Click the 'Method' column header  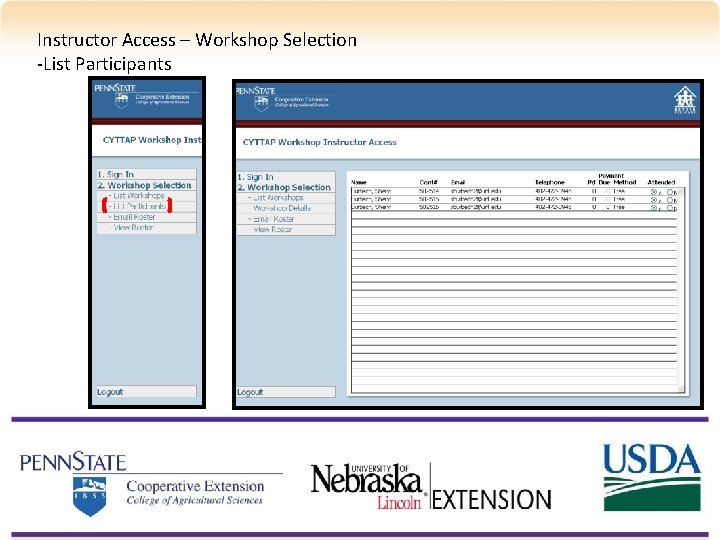coord(624,182)
